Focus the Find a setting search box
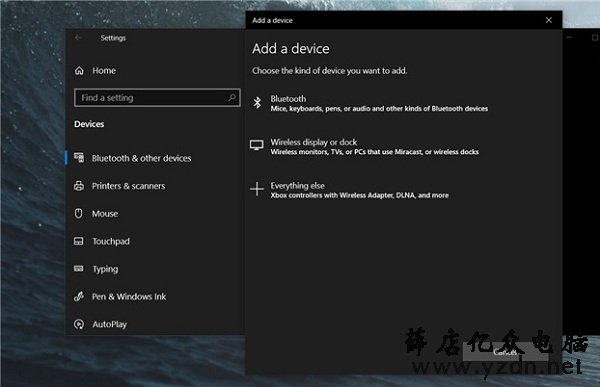 [x=157, y=98]
